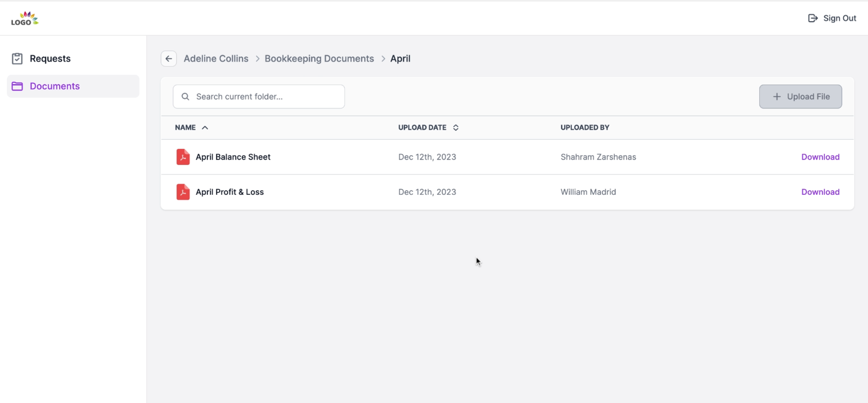The image size is (868, 403).
Task: Sort by the NAME column header
Action: point(185,128)
